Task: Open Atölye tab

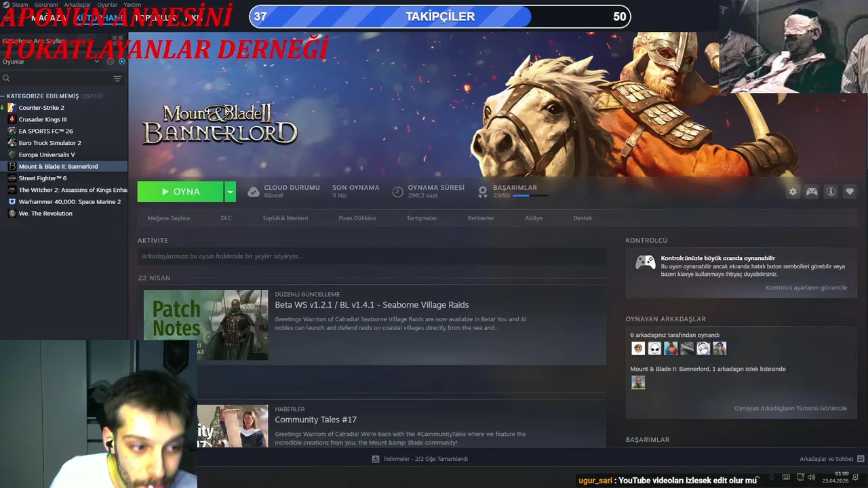Action: [534, 218]
